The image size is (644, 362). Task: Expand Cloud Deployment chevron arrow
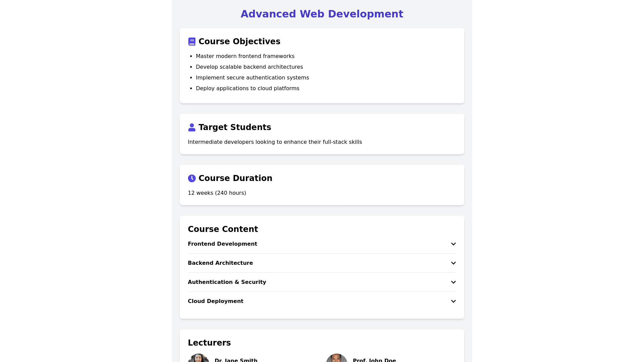click(453, 301)
